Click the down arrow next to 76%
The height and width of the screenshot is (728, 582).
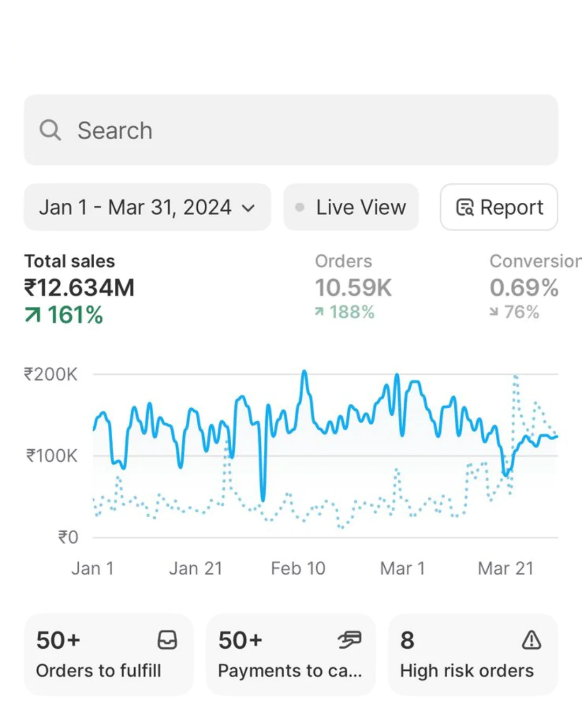tap(494, 312)
